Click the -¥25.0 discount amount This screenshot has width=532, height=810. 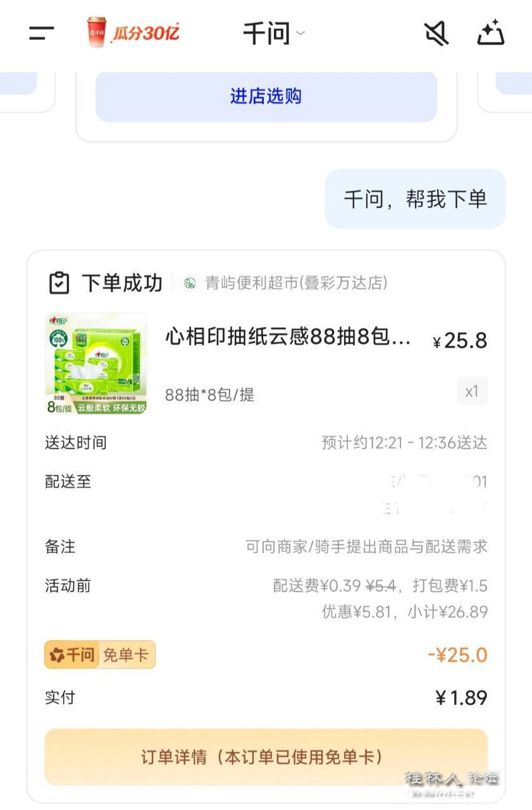[457, 655]
